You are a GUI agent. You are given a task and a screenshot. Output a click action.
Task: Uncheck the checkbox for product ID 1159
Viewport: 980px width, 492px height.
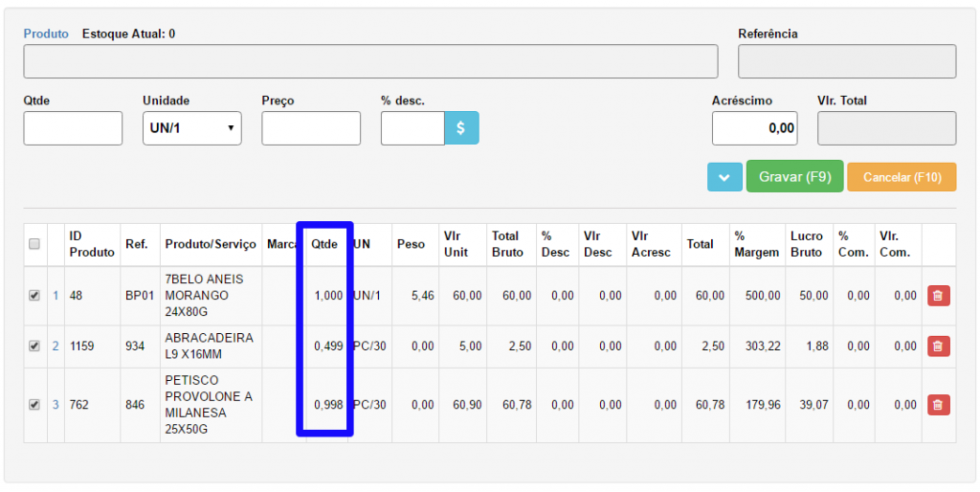(x=34, y=347)
